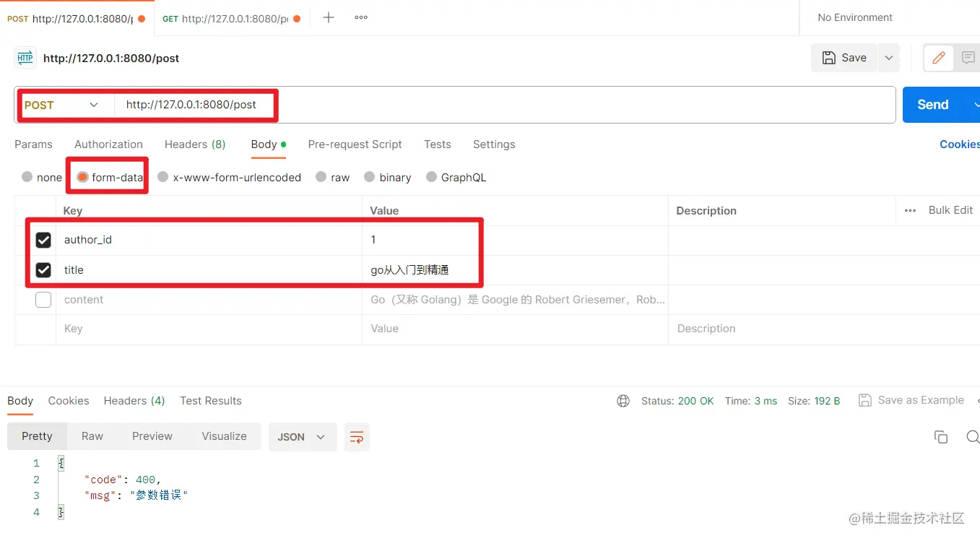Open the JSON response format dropdown
980x541 pixels.
[303, 437]
